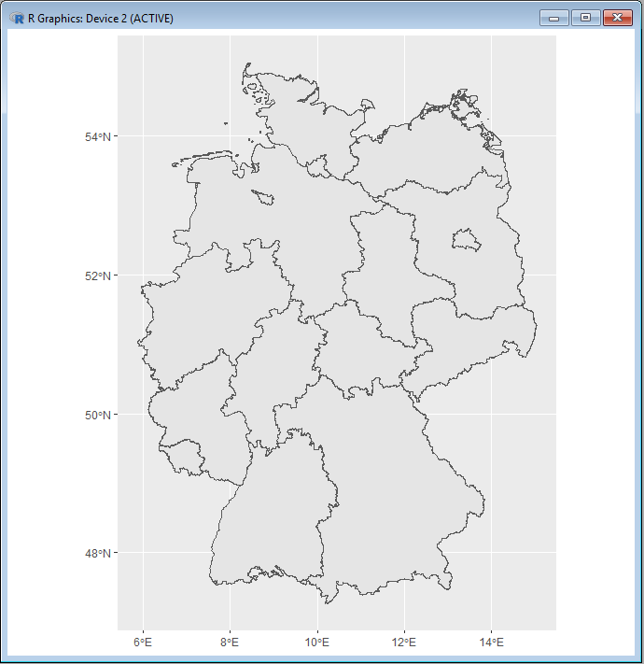Click the 48°N latitude axis label

pos(99,553)
